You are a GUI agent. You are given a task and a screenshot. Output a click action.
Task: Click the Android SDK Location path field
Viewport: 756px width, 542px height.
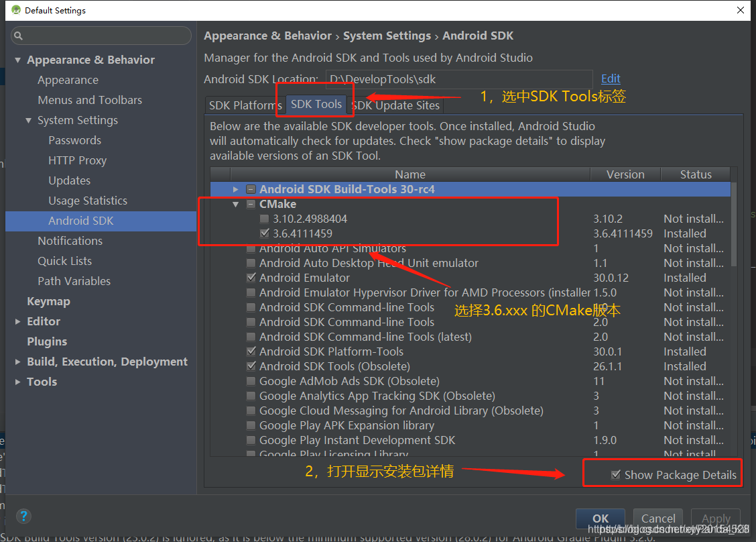pyautogui.click(x=459, y=79)
